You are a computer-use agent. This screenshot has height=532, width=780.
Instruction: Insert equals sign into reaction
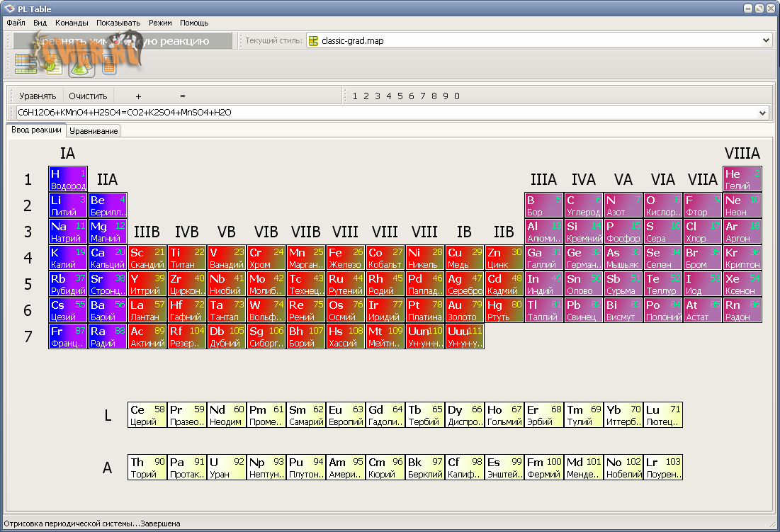pyautogui.click(x=182, y=96)
